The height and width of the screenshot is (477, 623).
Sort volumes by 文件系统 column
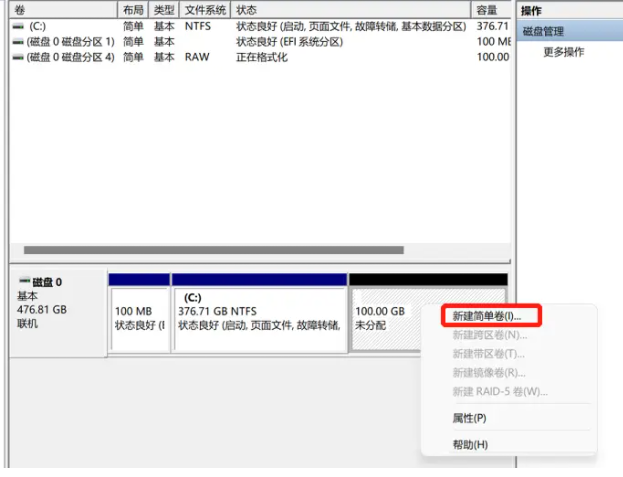(204, 10)
